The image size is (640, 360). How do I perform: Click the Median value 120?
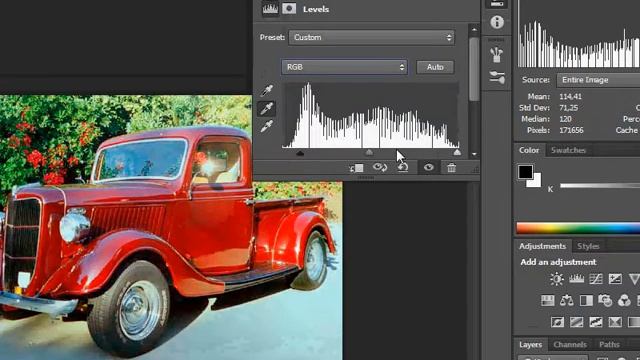coord(565,119)
